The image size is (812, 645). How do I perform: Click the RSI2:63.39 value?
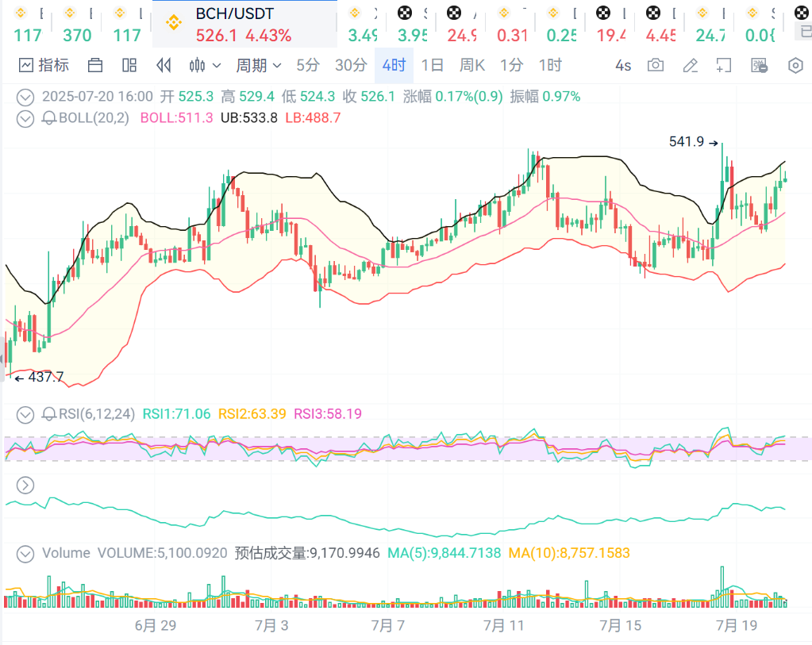tap(252, 414)
